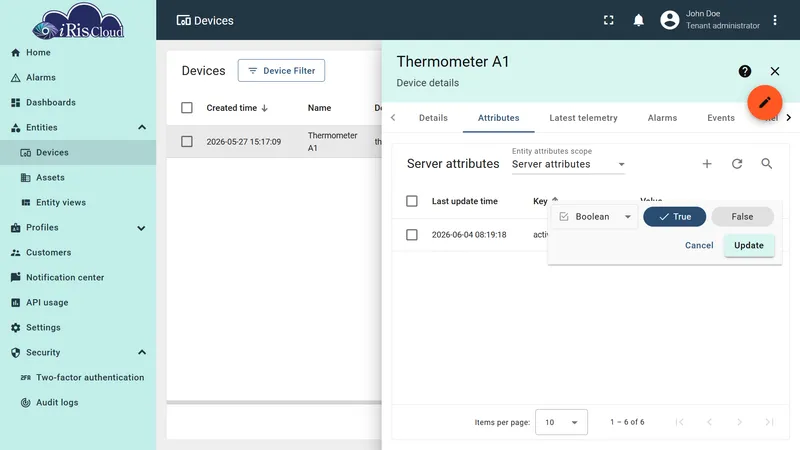
Task: Click the orange pencil edit button
Action: tap(764, 103)
